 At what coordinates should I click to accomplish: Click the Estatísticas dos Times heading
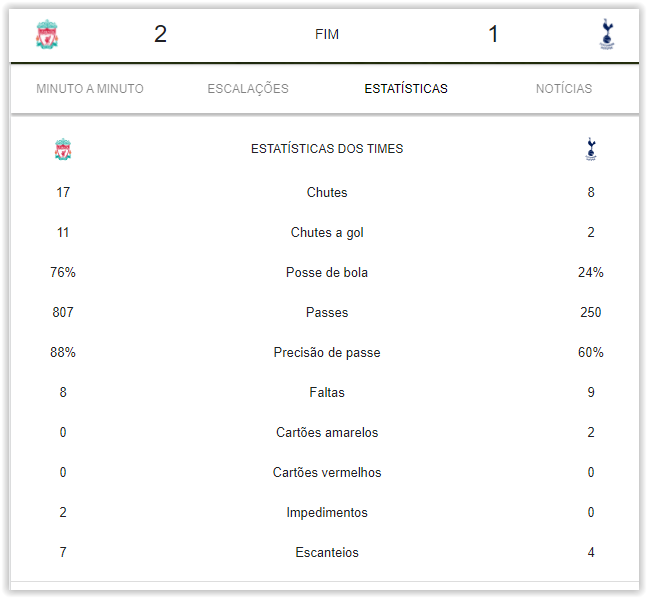(327, 149)
